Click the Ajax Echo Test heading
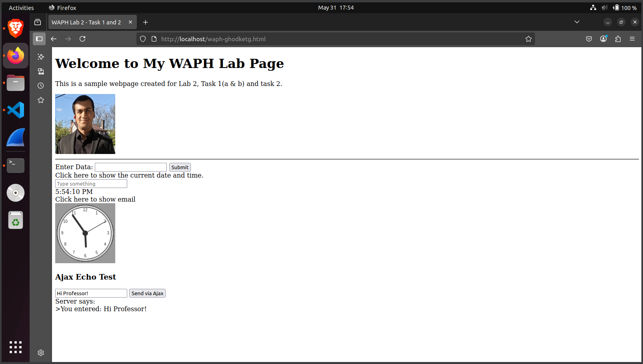Image resolution: width=643 pixels, height=364 pixels. pos(86,277)
